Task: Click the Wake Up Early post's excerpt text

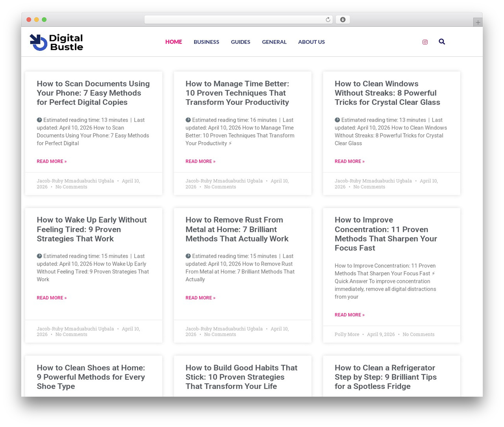Action: pyautogui.click(x=93, y=268)
